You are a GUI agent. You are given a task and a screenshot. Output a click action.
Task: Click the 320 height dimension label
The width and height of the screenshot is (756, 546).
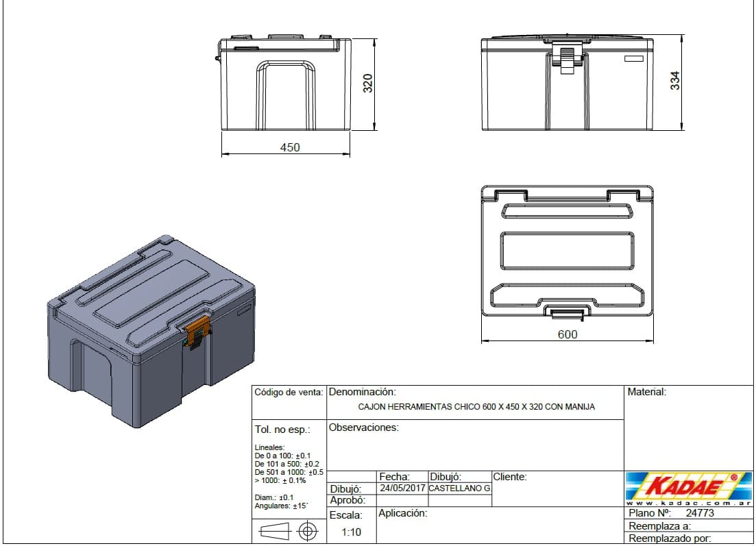(367, 83)
